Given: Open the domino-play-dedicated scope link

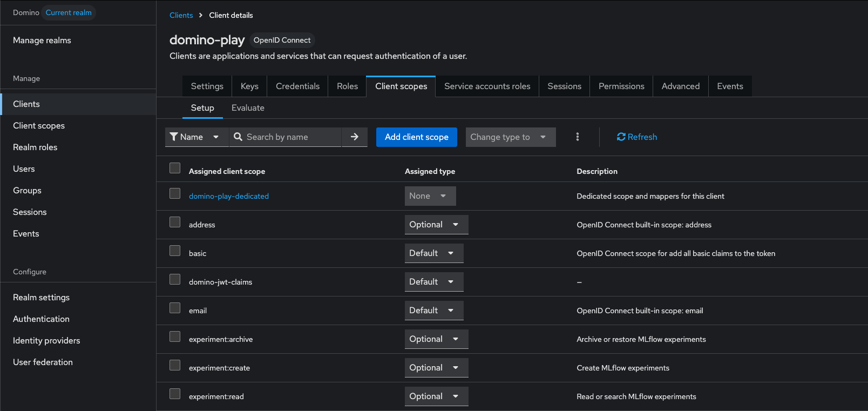Looking at the screenshot, I should click(229, 196).
